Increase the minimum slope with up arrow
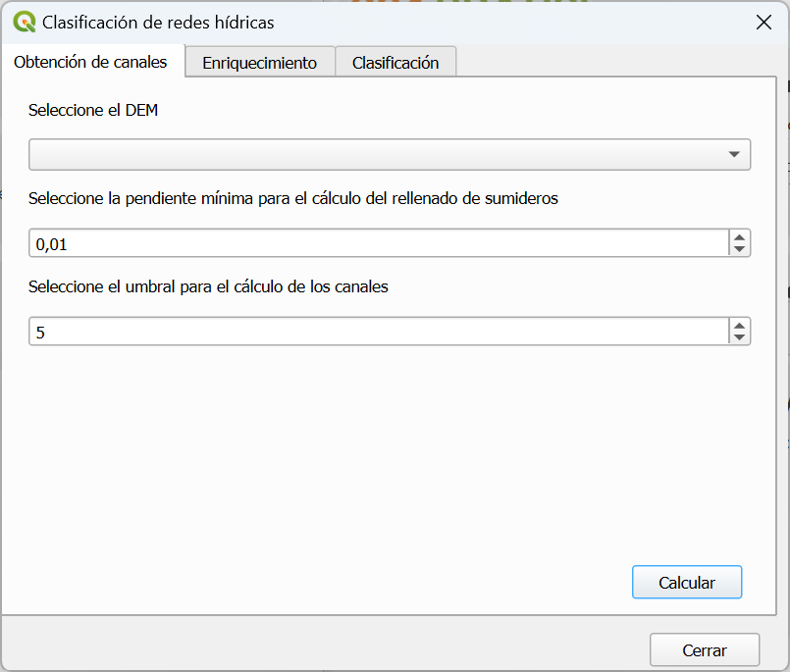Screen dimensions: 790x672 coord(740,237)
